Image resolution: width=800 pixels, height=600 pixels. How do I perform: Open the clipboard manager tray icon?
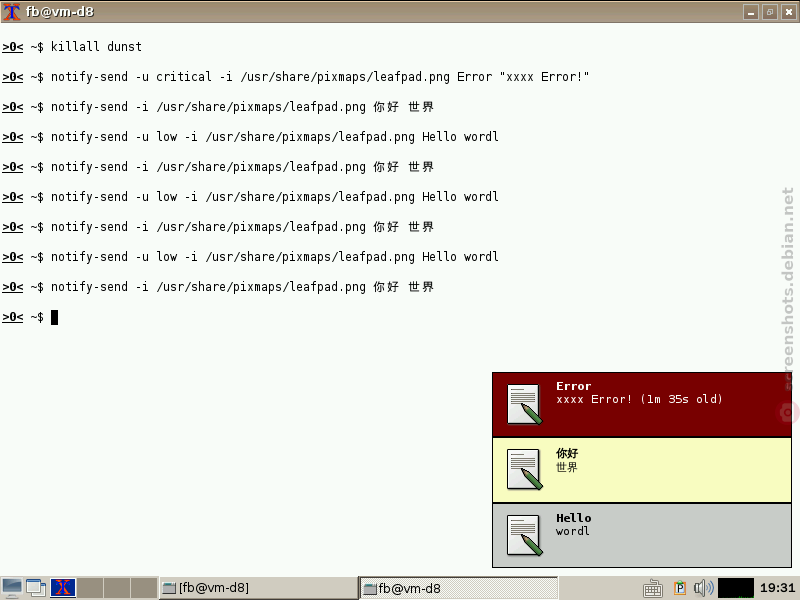tap(680, 588)
